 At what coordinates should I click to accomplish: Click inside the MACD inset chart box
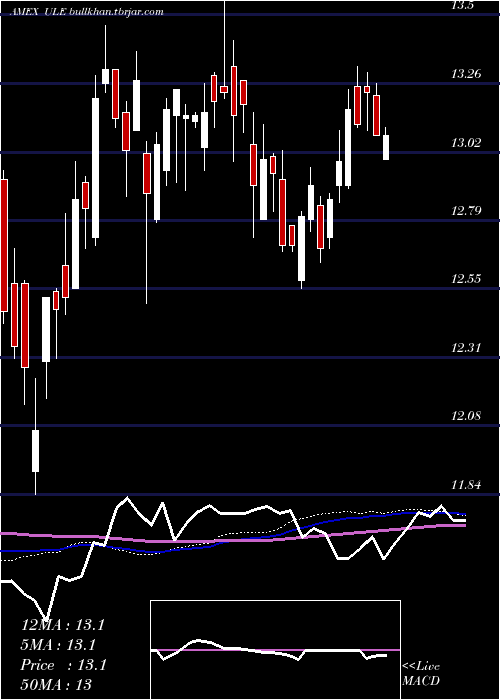(275, 650)
